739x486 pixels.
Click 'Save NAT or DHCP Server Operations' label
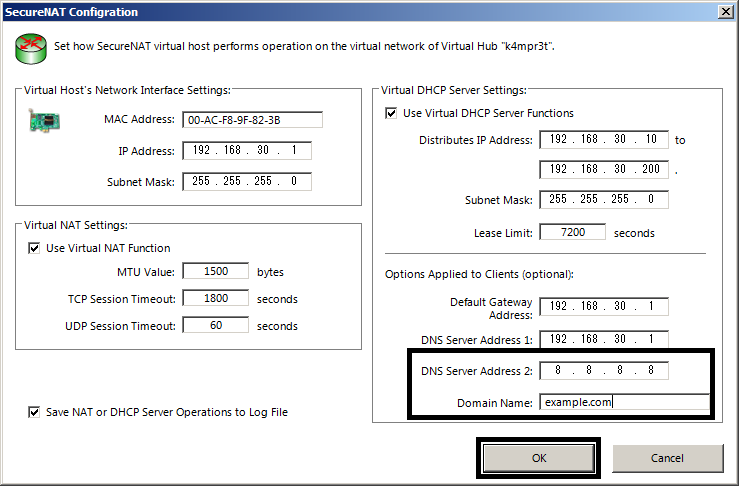(x=167, y=412)
